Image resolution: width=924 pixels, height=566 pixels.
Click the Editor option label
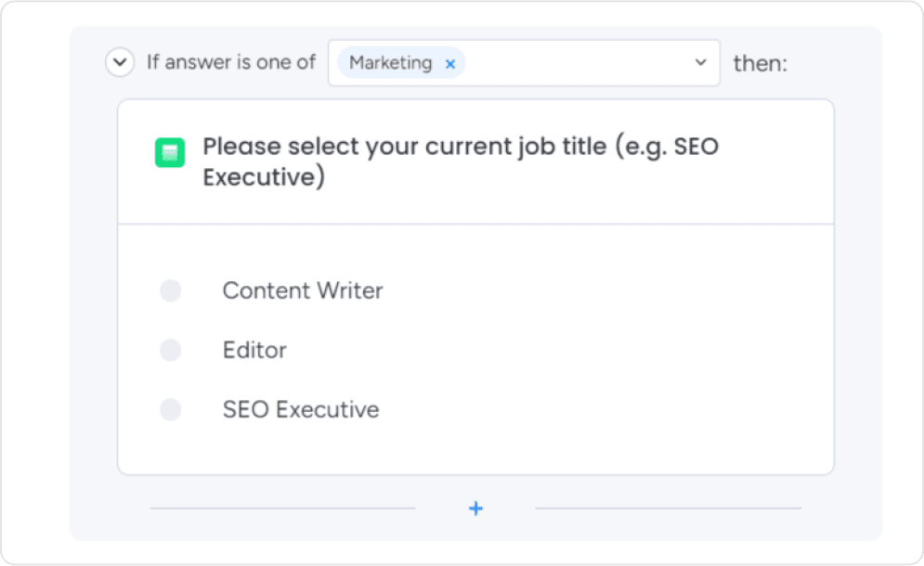pos(254,350)
